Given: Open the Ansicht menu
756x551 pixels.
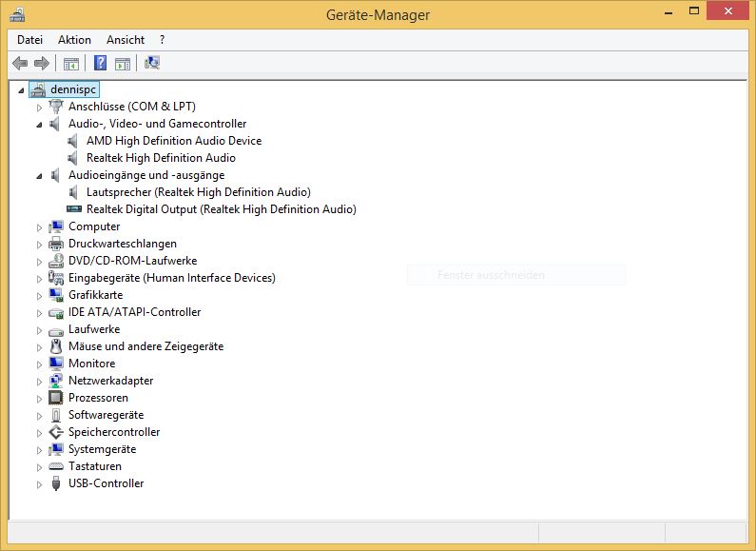Looking at the screenshot, I should coord(126,40).
